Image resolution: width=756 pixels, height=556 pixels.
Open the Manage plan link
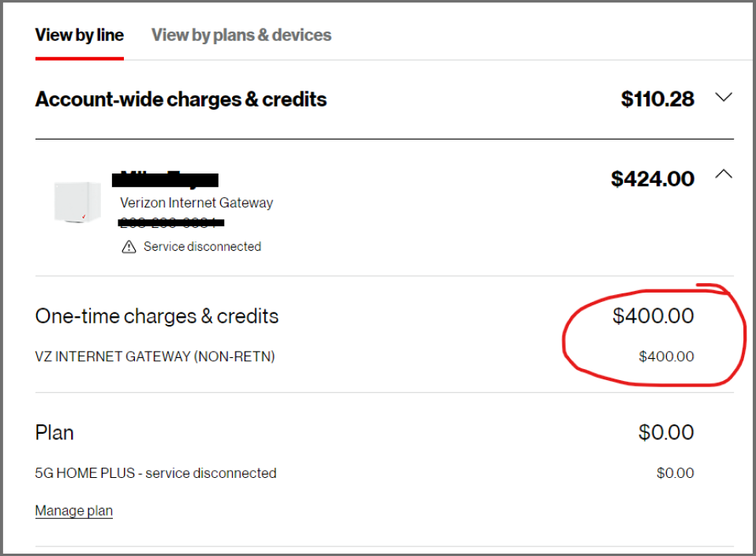(73, 510)
